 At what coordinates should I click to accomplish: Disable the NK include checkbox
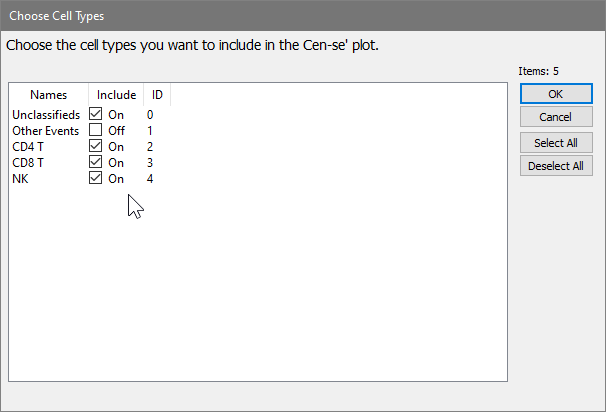[96, 178]
